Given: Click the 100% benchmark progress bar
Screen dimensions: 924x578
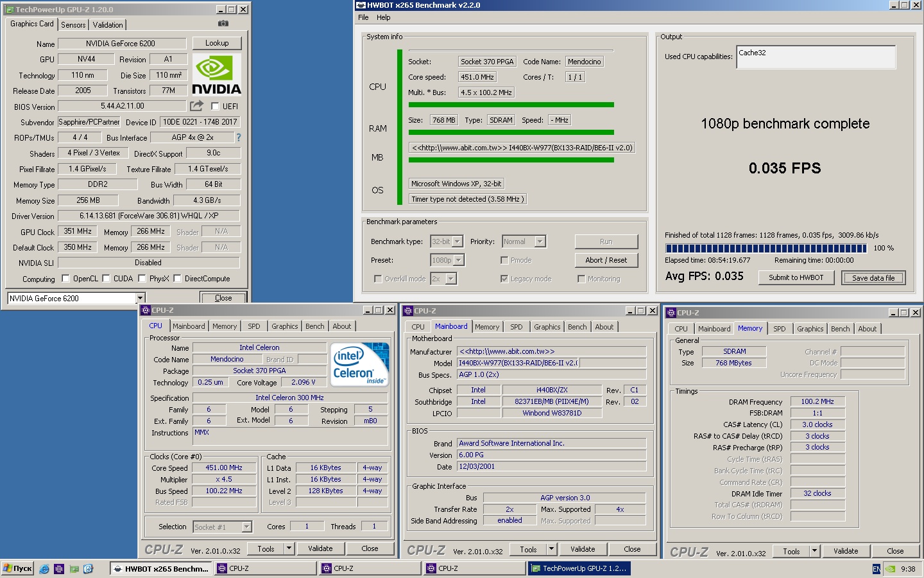Looking at the screenshot, I should 766,248.
